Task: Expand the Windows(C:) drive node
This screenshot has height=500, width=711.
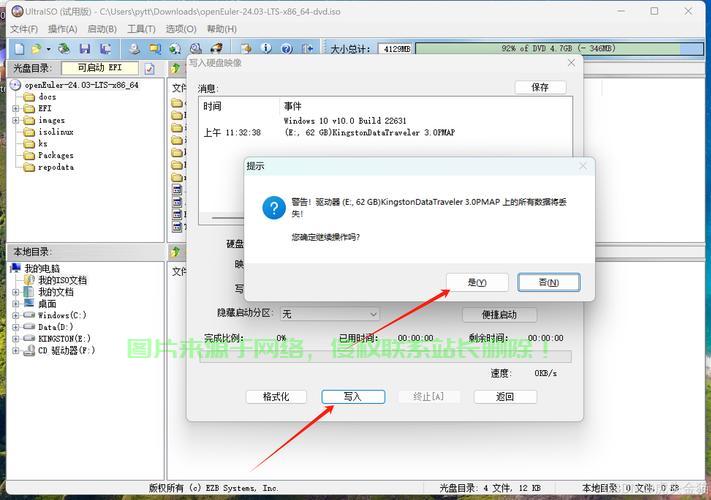Action: (16, 315)
